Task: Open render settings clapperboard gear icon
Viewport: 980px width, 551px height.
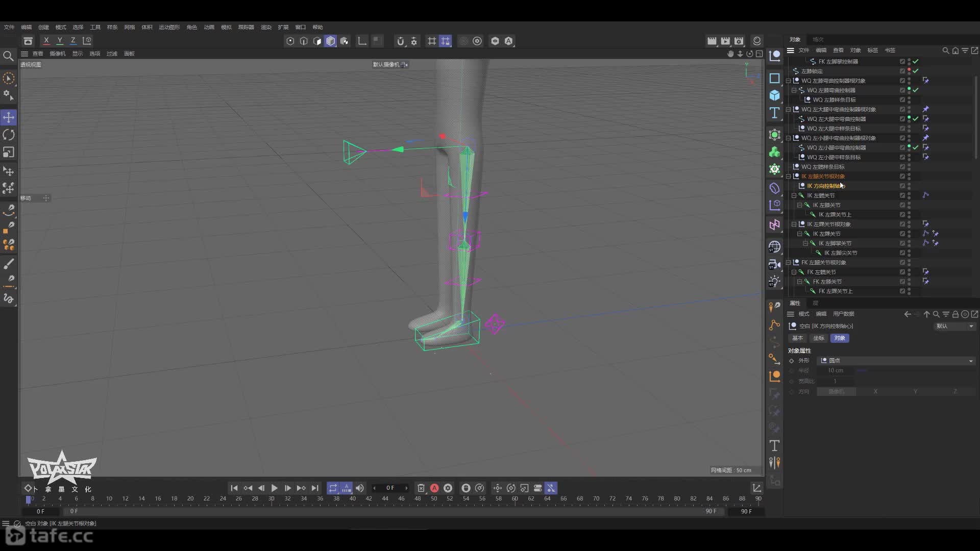Action: click(739, 41)
